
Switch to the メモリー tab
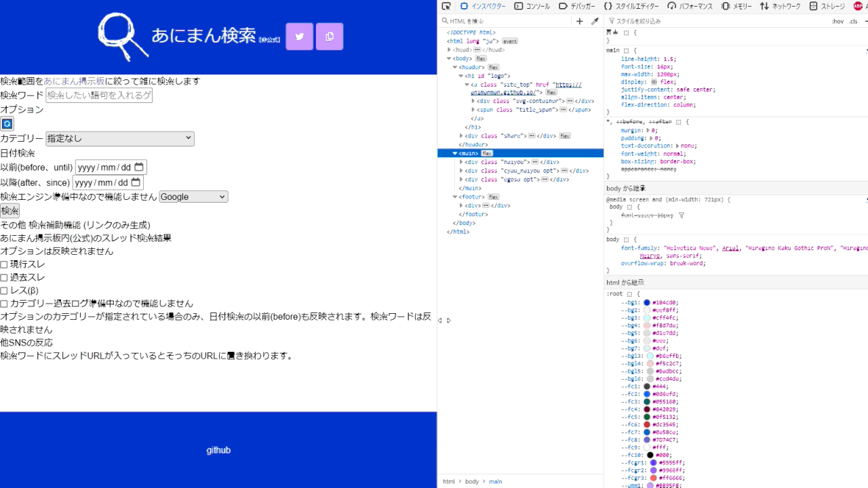click(x=736, y=6)
